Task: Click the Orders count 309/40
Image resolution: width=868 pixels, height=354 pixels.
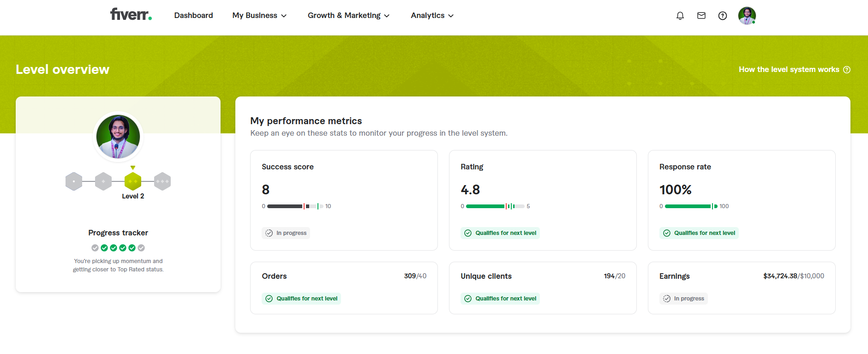Action: coord(415,276)
